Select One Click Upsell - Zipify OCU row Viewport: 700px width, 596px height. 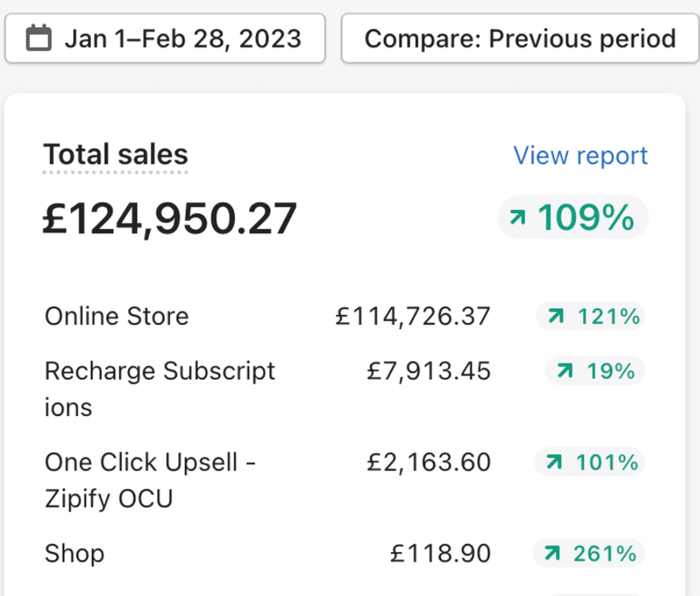click(x=150, y=462)
